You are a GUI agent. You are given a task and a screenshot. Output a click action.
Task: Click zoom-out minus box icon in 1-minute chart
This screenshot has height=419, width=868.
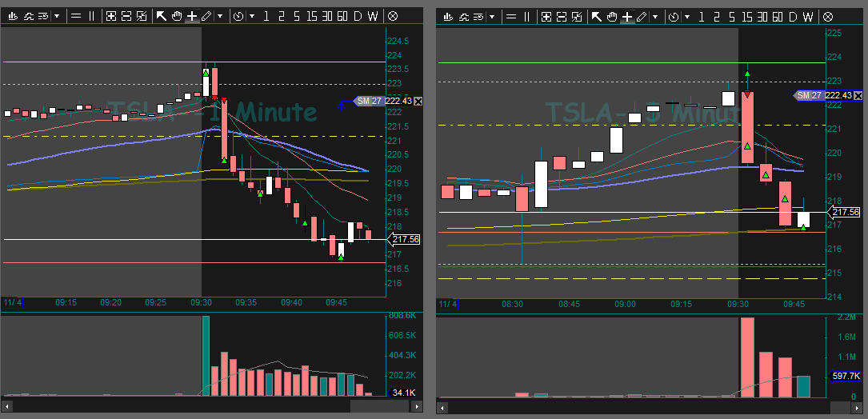tap(126, 16)
